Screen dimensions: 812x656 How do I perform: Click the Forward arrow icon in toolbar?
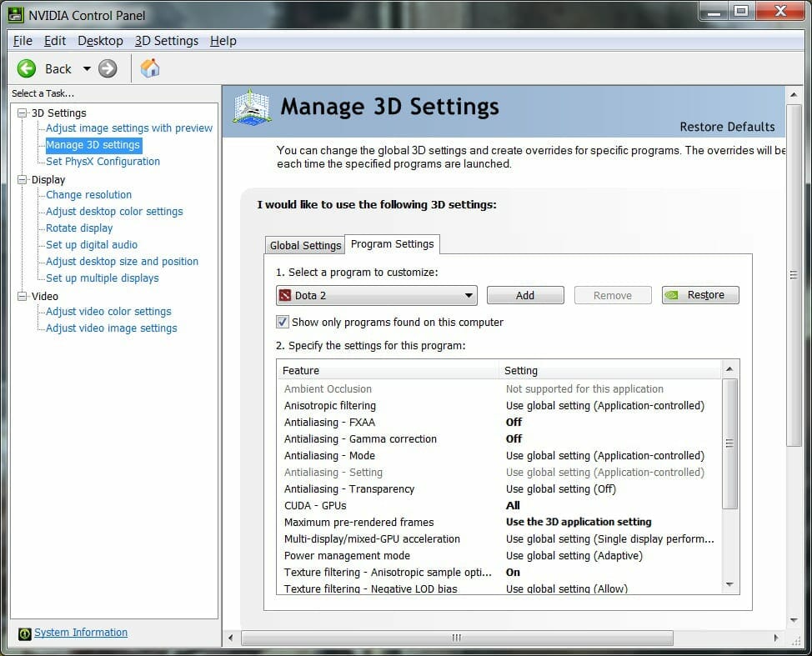(x=108, y=68)
